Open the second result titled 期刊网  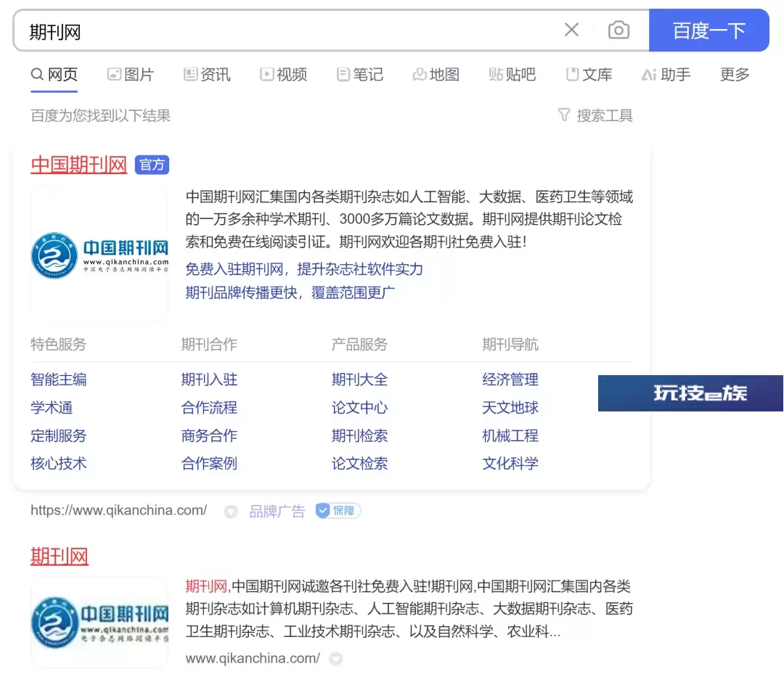point(60,556)
